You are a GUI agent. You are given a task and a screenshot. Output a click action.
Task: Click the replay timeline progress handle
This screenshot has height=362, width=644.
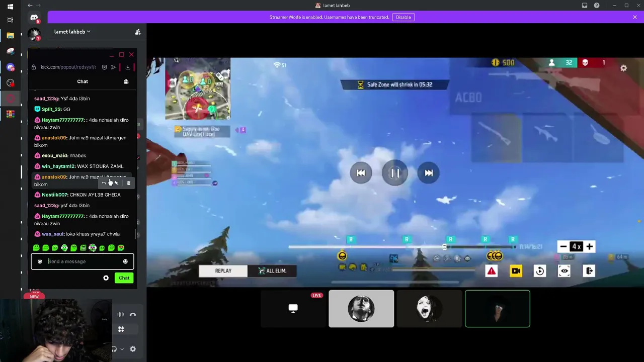[444, 247]
